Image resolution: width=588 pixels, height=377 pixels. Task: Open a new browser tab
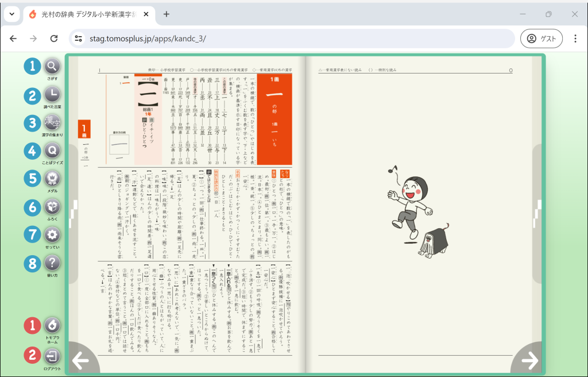tap(167, 14)
